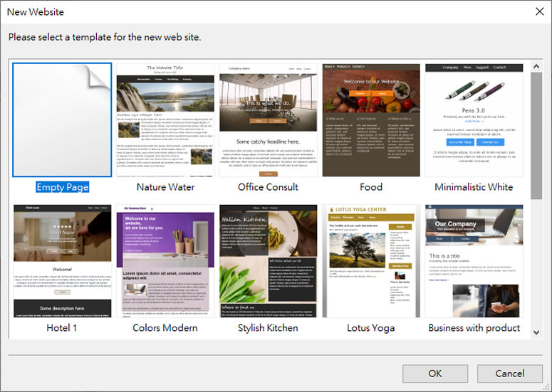Click the Cancel button
Viewport: 552px width, 392px height.
(510, 374)
